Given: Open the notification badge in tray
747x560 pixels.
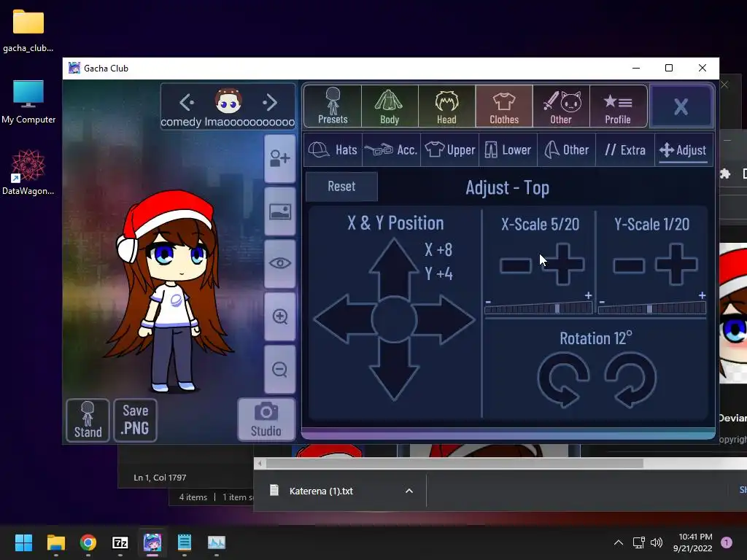Looking at the screenshot, I should point(727,542).
